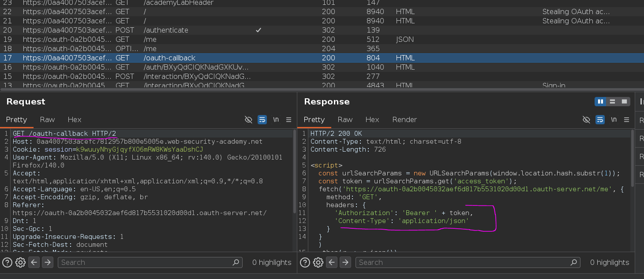Screen dimensions: 644x279
Task: Toggle hidden characters icon in Response panel
Action: tap(586, 119)
